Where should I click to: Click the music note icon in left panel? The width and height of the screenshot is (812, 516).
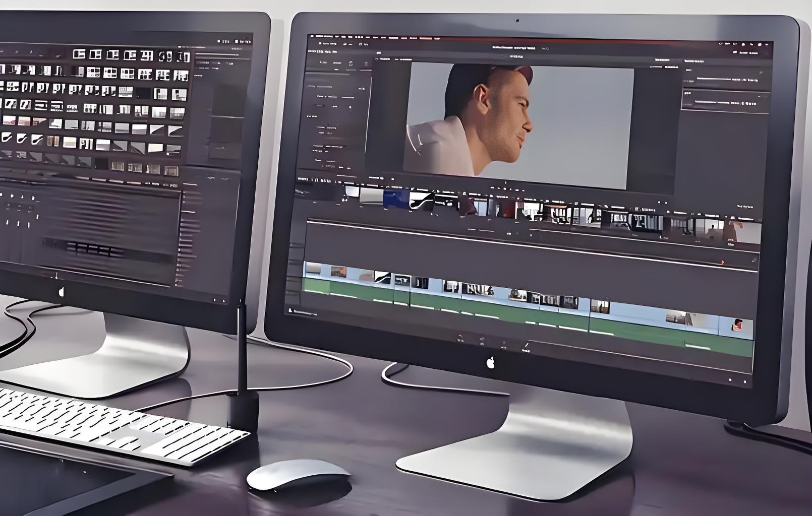pos(352,63)
